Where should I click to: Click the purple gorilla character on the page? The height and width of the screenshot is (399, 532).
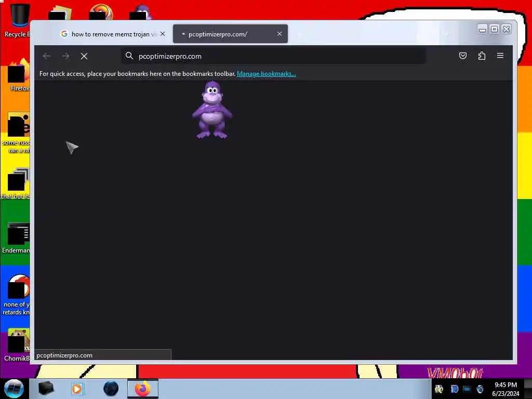click(212, 110)
